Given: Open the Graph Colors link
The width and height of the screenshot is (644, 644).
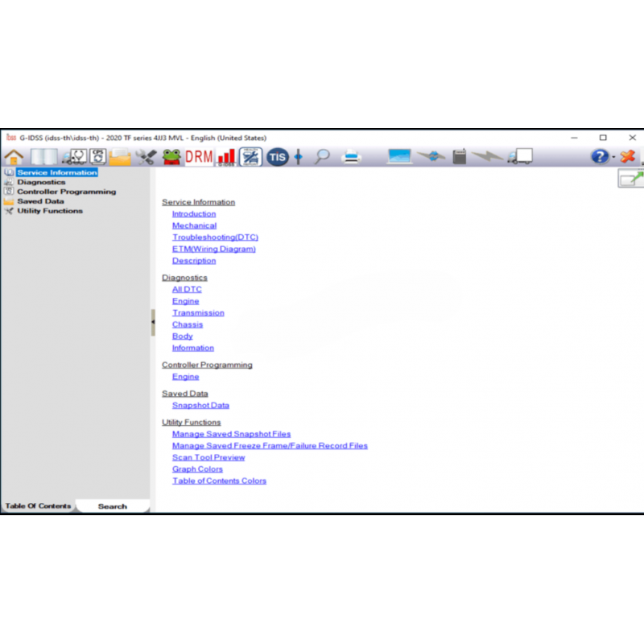Looking at the screenshot, I should point(197,469).
